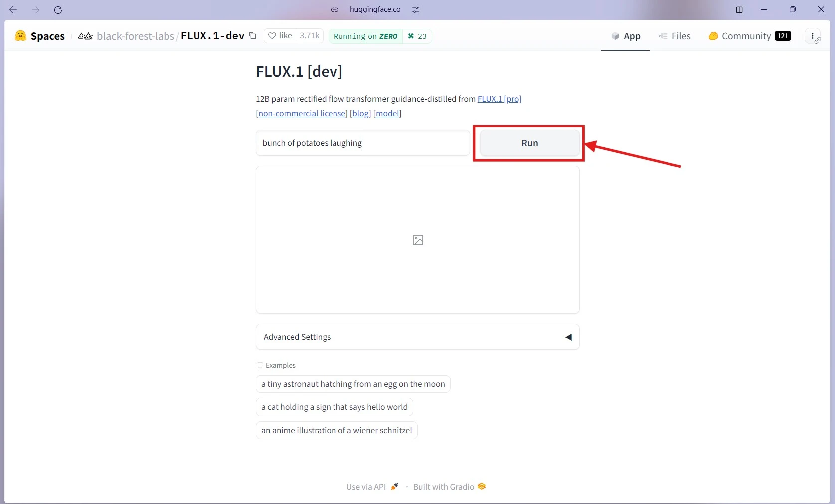
Task: Open the model link
Action: (387, 113)
